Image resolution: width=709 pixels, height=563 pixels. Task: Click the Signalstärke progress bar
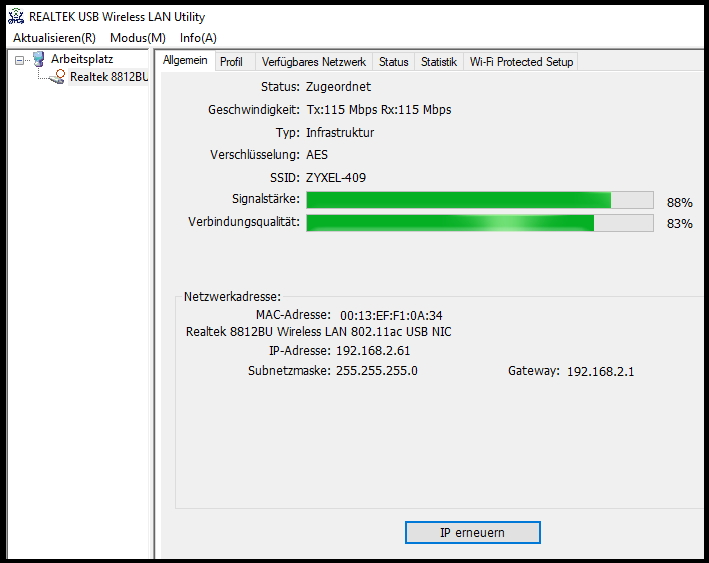click(x=480, y=200)
